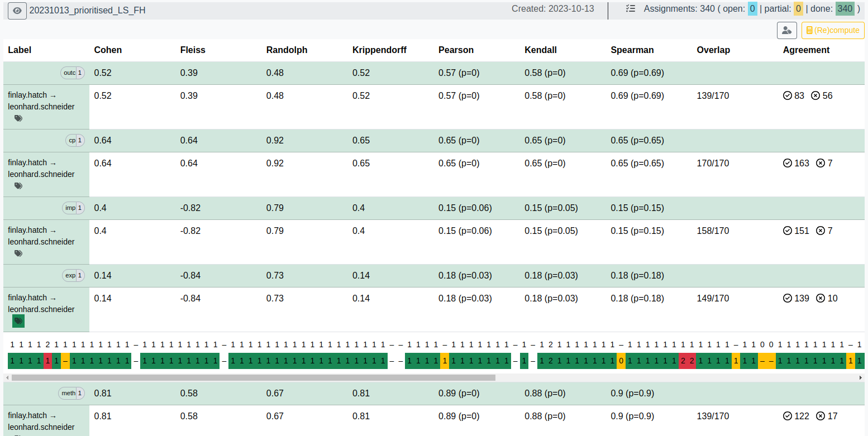Click the horizontal scrollbar right arrow
Viewport: 868px width, 436px height.
[x=861, y=377]
